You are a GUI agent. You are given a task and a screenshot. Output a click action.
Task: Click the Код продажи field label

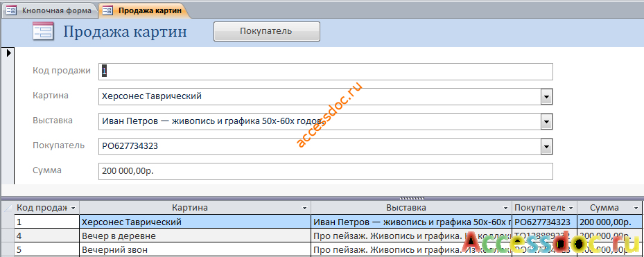62,71
